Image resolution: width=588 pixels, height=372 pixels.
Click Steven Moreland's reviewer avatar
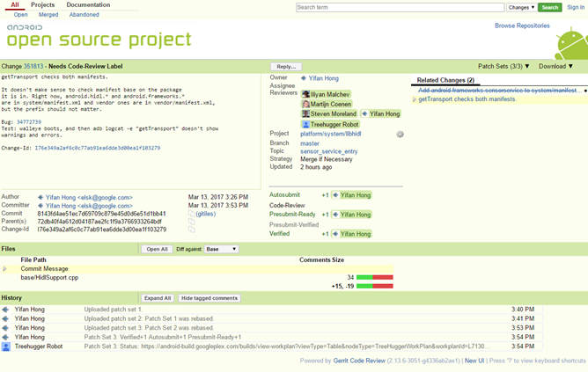click(306, 113)
